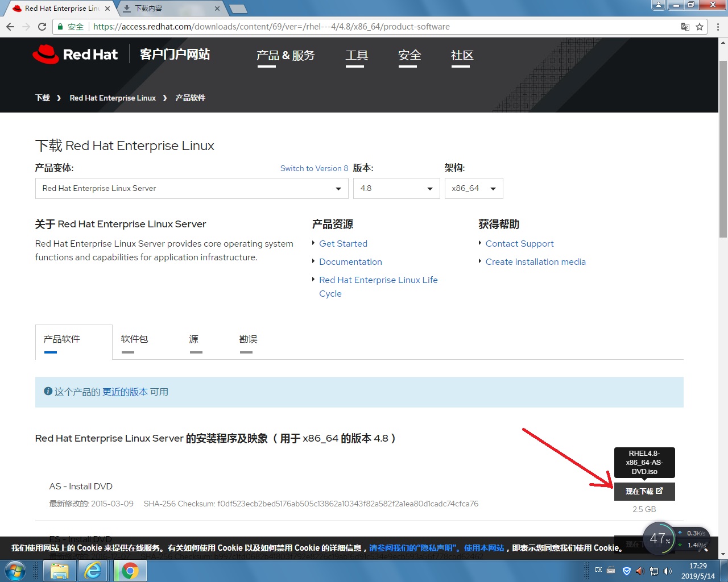Image resolution: width=728 pixels, height=582 pixels.
Task: Open the Chrome menu with three dots
Action: tap(718, 27)
